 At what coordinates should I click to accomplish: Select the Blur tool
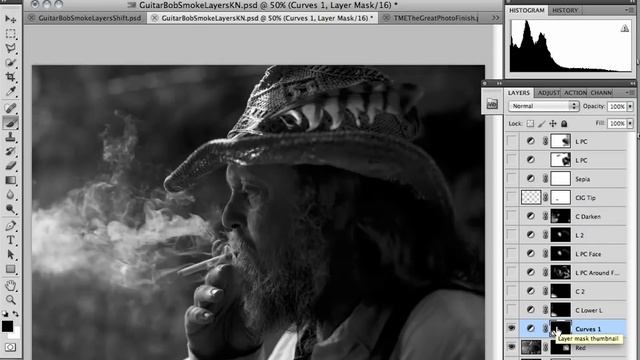point(11,195)
